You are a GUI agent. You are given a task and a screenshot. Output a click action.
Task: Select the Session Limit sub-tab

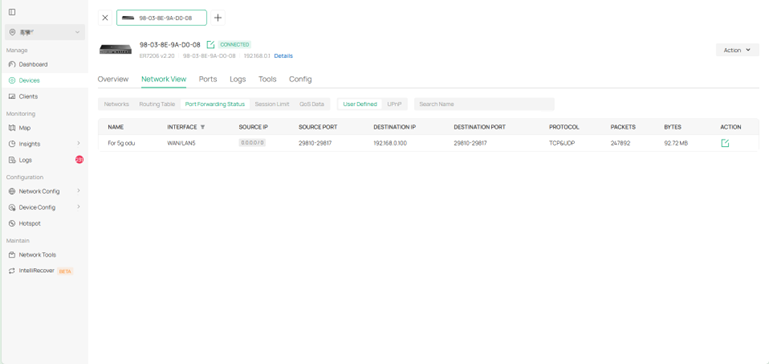click(272, 104)
